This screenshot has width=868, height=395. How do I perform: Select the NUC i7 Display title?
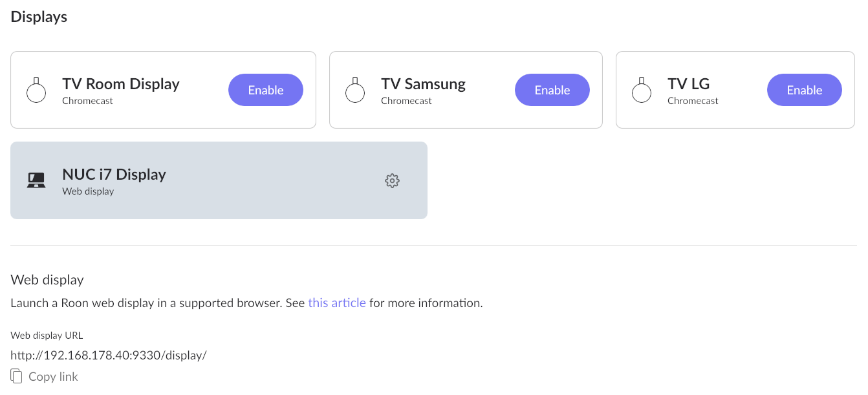coord(114,175)
